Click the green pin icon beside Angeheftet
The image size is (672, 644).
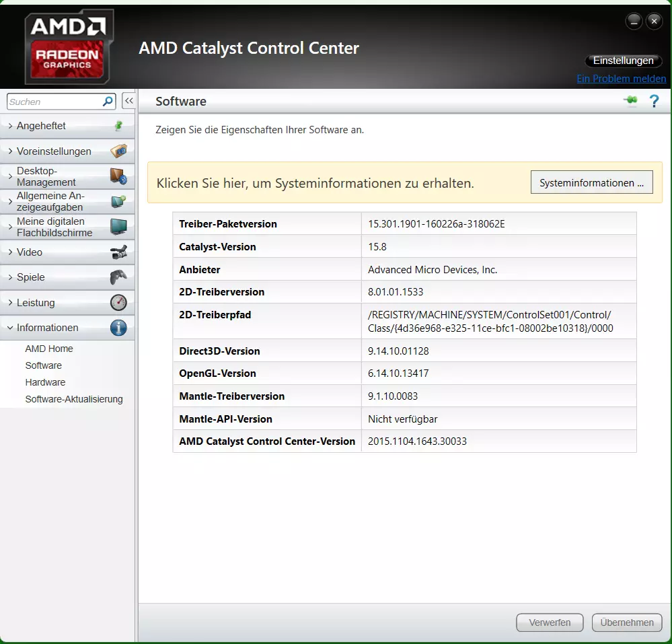118,126
